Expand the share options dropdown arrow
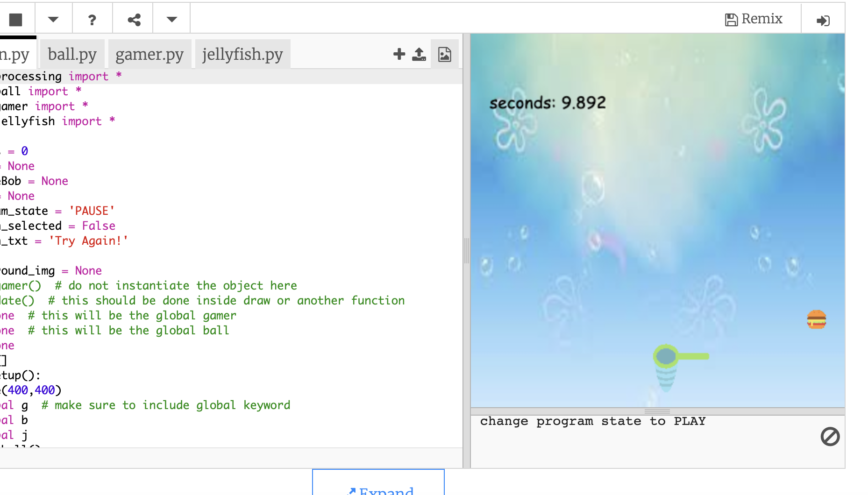Screen dimensions: 868x495 click(171, 20)
